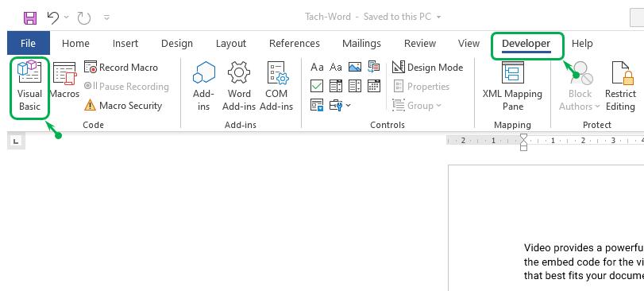The image size is (644, 291).
Task: Open the Add-ins store button
Action: (x=204, y=87)
